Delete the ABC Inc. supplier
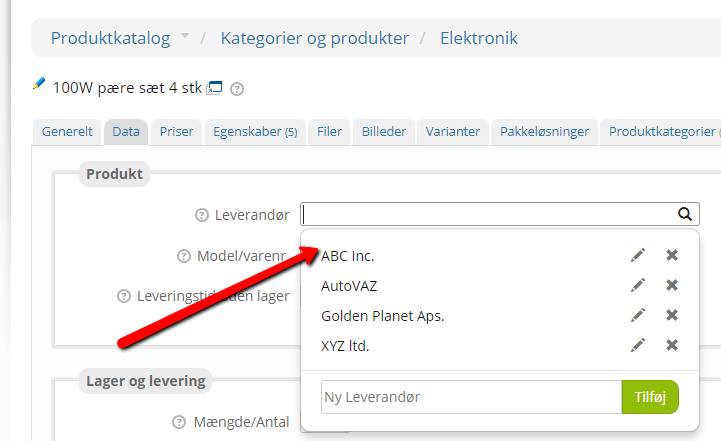This screenshot has height=441, width=721. (672, 255)
